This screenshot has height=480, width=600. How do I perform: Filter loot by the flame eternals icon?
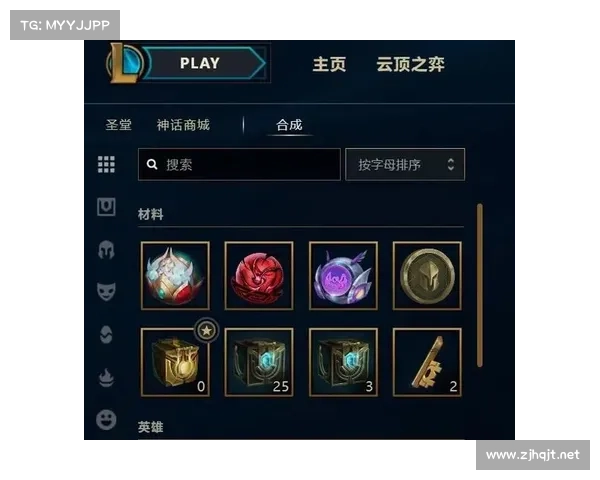pyautogui.click(x=106, y=377)
